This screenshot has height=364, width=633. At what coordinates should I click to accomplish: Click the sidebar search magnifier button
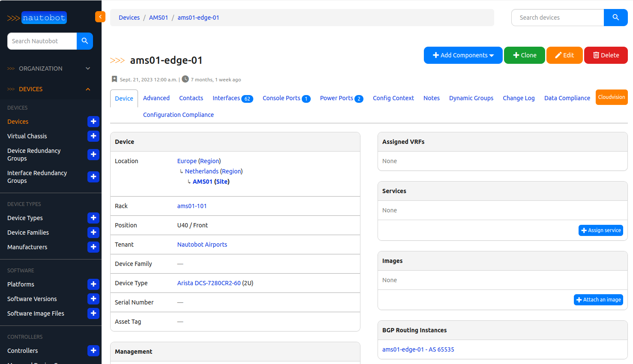pos(85,41)
